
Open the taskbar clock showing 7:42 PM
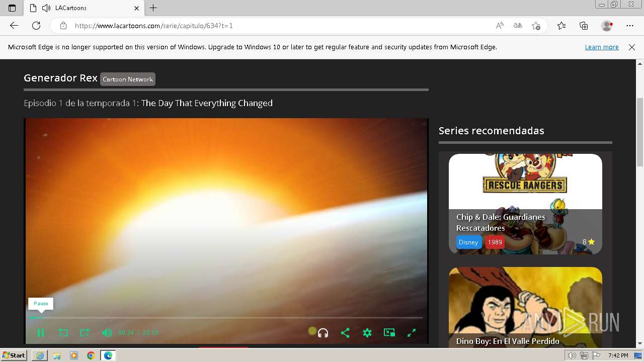[x=618, y=355]
